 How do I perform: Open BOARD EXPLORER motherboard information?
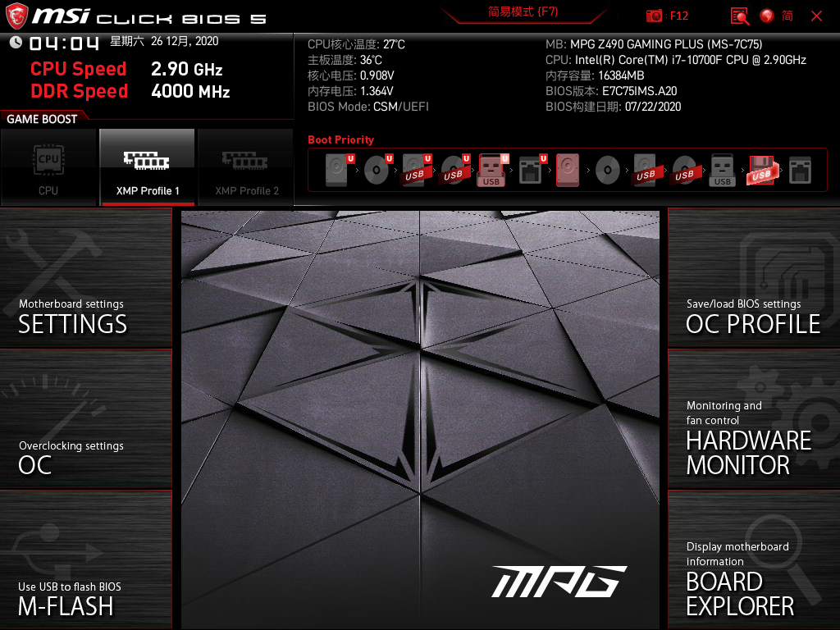tap(753, 561)
